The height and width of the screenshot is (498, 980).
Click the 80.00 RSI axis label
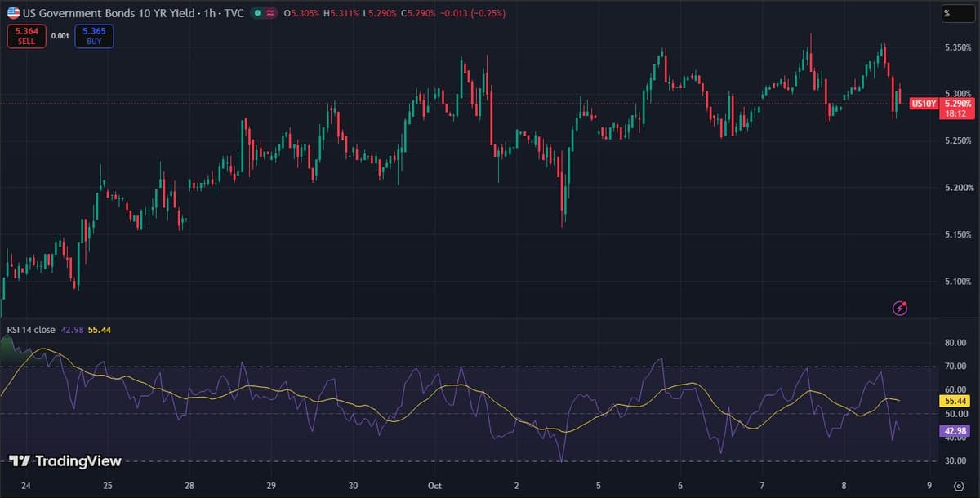point(955,343)
